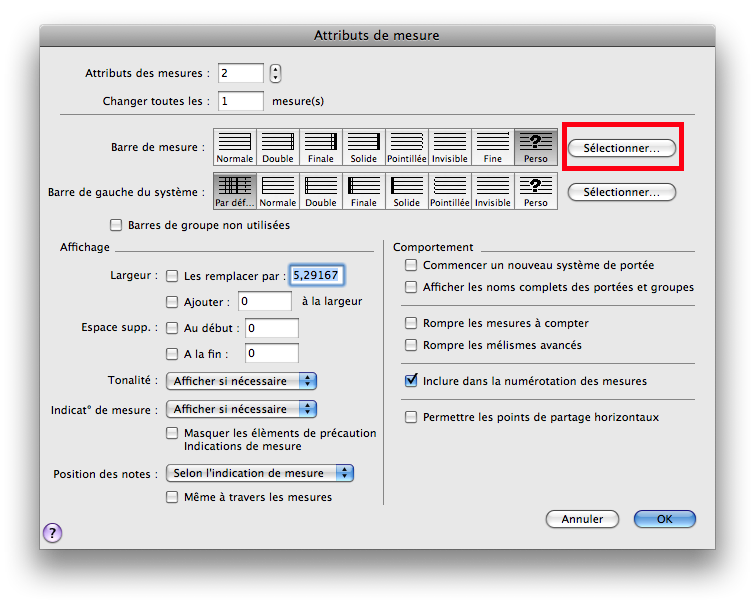Viewport: 755px width, 604px height.
Task: Click the Sélectionner button for Barre de mesure
Action: click(621, 148)
